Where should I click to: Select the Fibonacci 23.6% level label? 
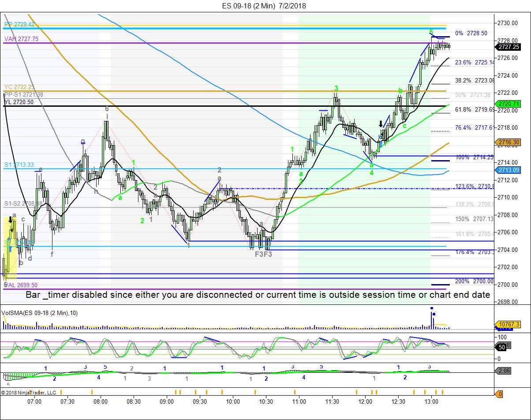click(474, 63)
